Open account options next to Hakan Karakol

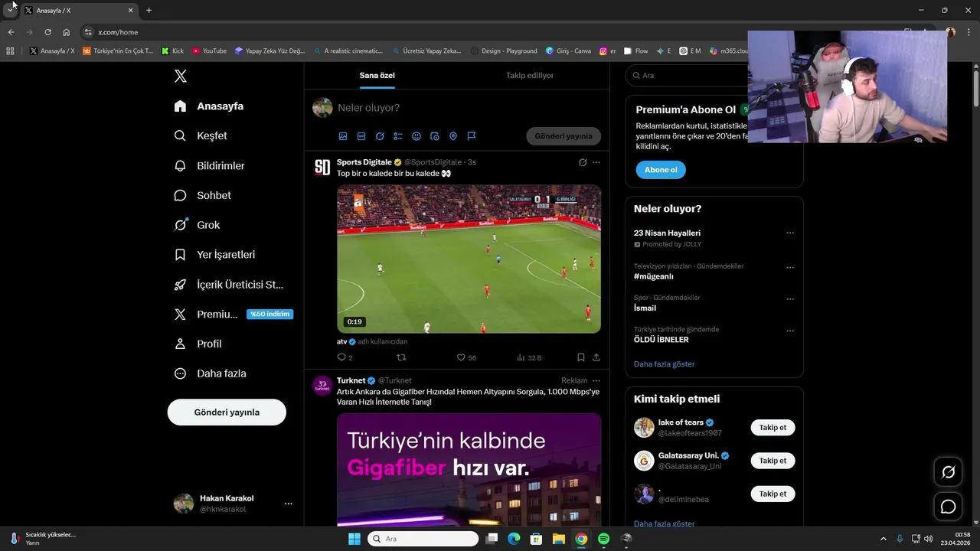tap(289, 504)
